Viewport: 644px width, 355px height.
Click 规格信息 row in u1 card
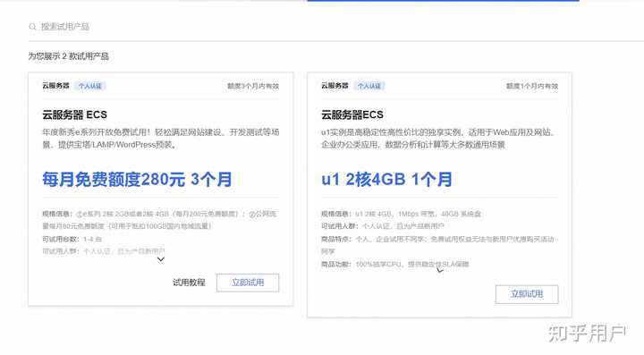click(401, 214)
